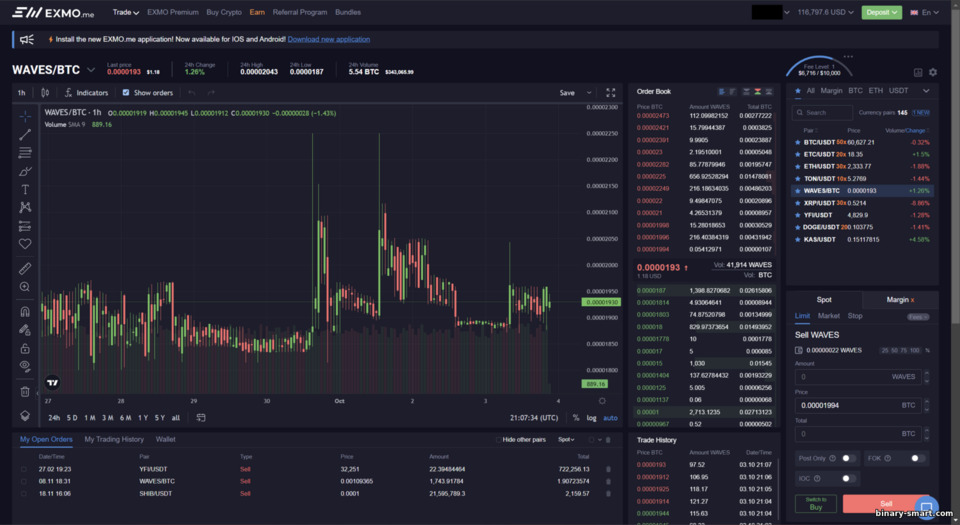Uncheck the Show orders checkbox
The image size is (960, 525).
click(126, 92)
